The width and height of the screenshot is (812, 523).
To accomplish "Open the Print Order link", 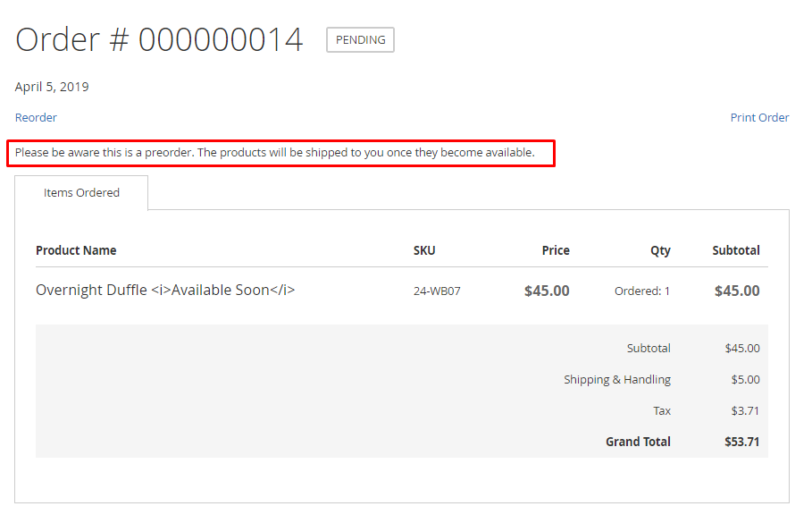I will coord(759,117).
